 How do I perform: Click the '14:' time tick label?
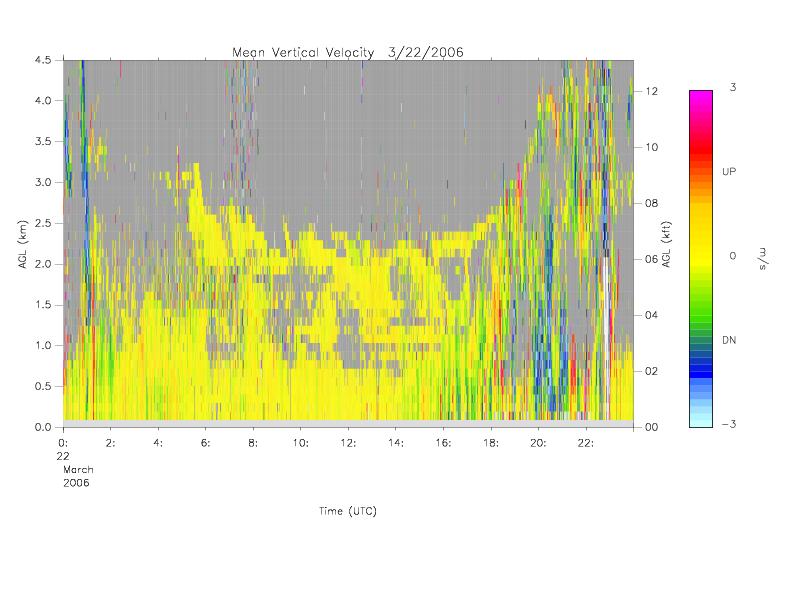tap(396, 443)
